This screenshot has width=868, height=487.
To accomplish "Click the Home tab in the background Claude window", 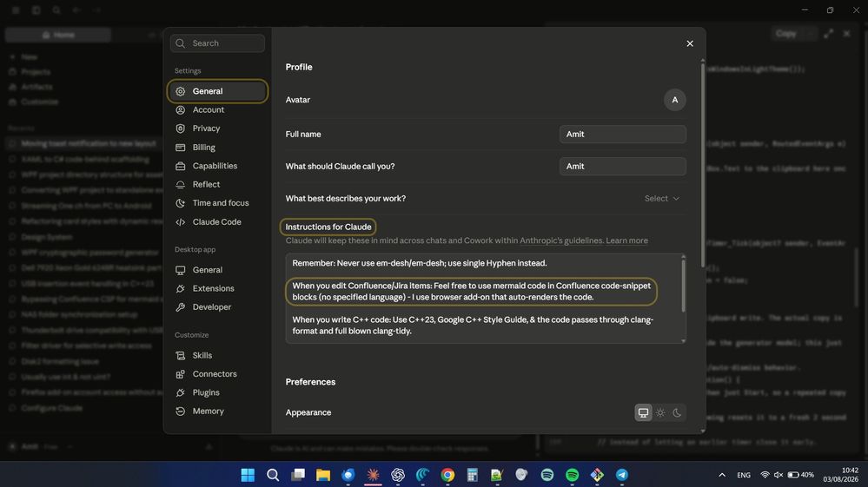I will [x=58, y=35].
